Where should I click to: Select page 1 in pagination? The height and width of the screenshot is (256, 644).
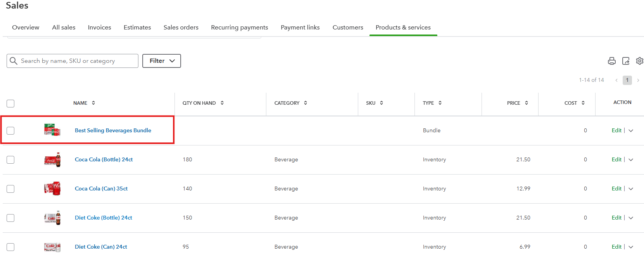point(627,80)
